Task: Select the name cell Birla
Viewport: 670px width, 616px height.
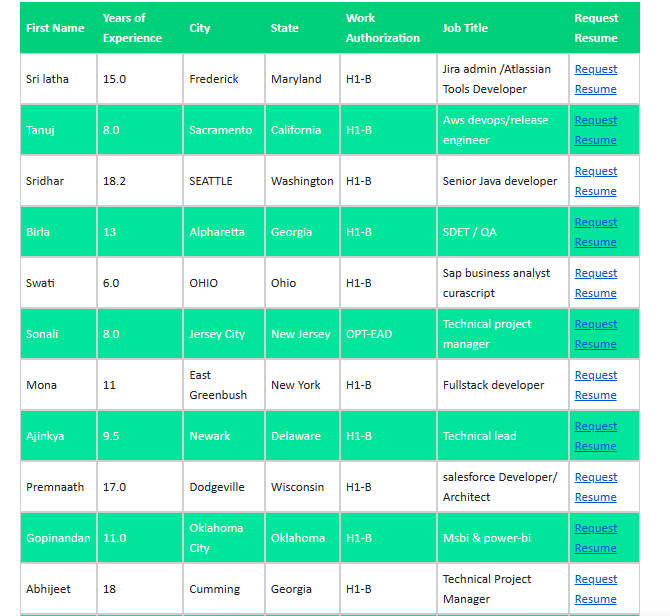Action: pyautogui.click(x=59, y=232)
